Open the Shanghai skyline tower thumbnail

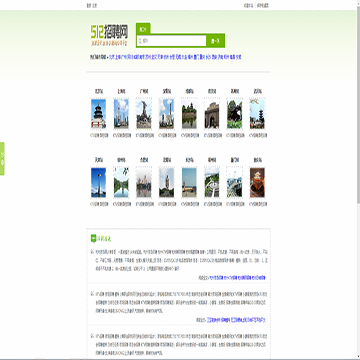121,114
